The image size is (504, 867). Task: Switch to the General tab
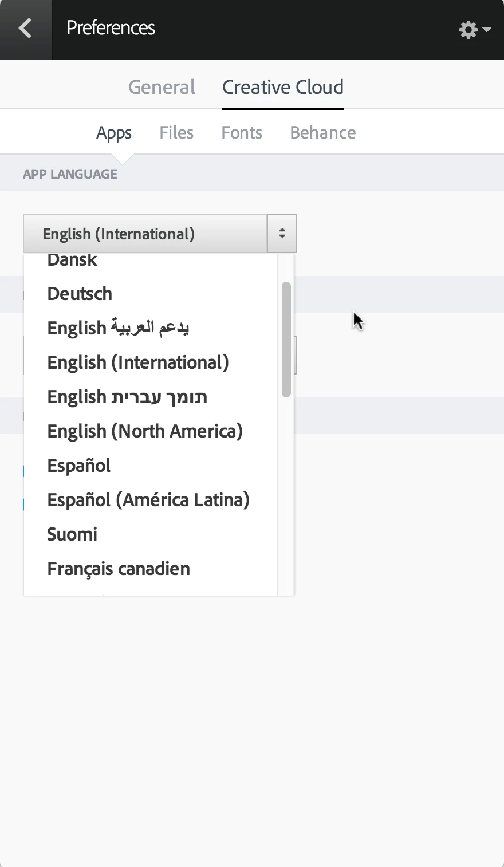(162, 87)
